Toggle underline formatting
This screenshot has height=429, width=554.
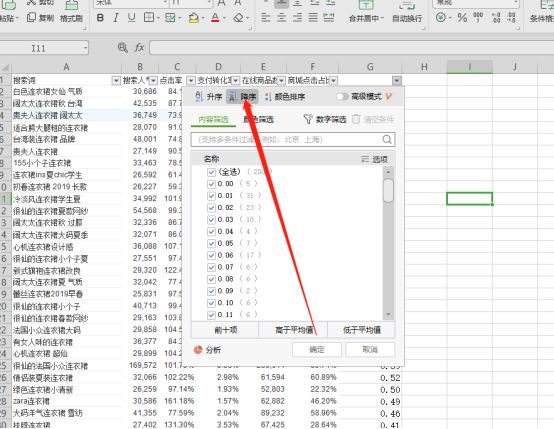point(131,18)
